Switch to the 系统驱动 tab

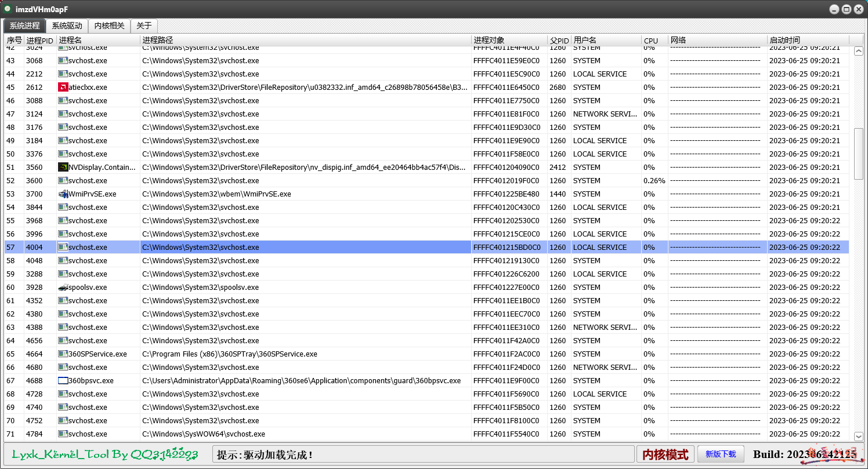(67, 26)
